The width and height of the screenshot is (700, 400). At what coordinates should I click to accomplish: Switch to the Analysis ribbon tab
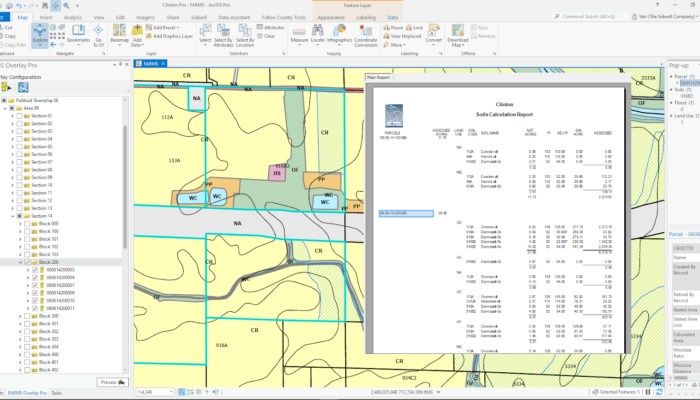pyautogui.click(x=73, y=17)
